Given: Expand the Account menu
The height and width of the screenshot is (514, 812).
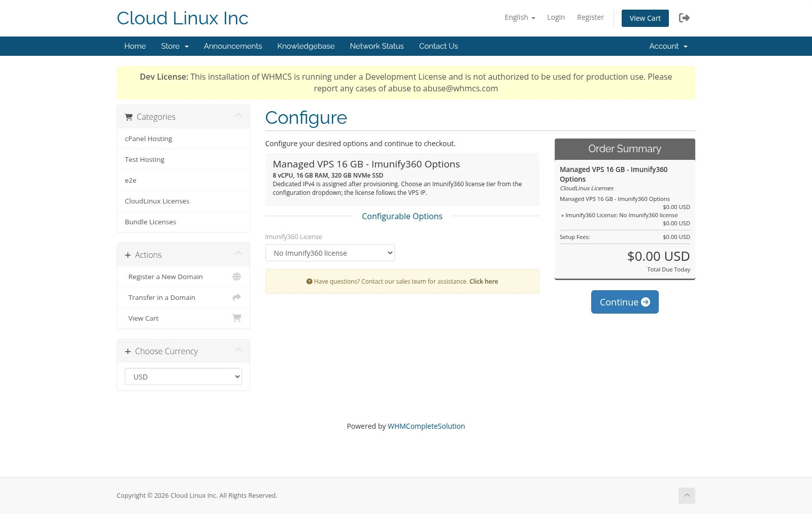Looking at the screenshot, I should (x=668, y=46).
